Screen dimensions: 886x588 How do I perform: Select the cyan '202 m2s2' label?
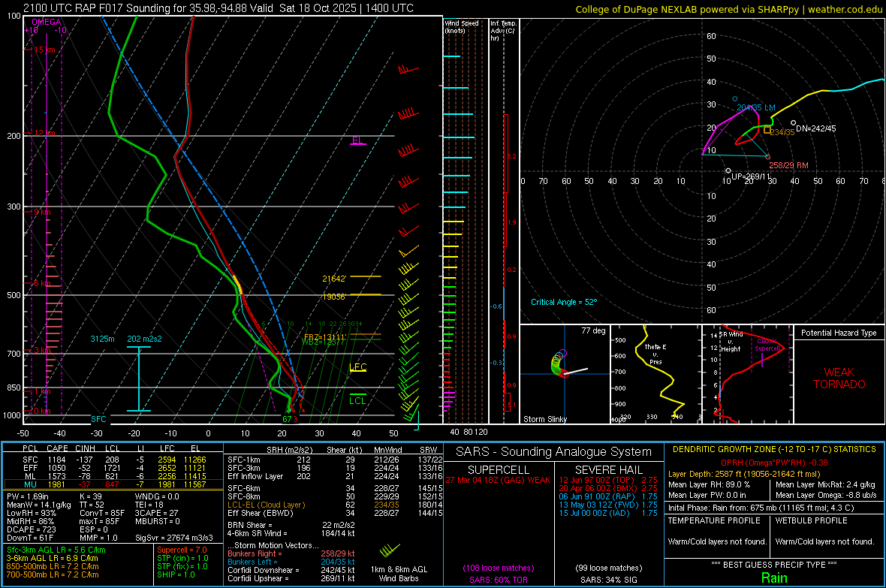(144, 339)
